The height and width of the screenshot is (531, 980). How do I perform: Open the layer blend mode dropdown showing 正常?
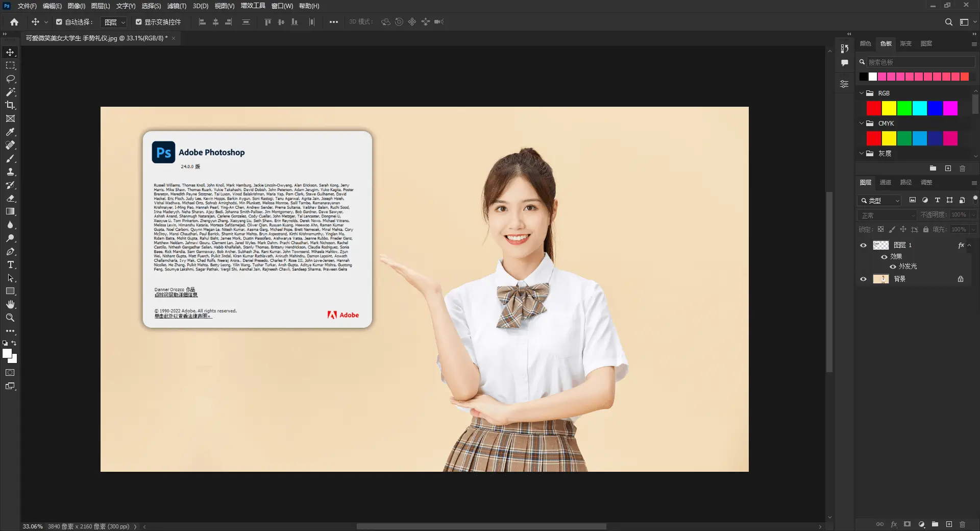tap(887, 215)
